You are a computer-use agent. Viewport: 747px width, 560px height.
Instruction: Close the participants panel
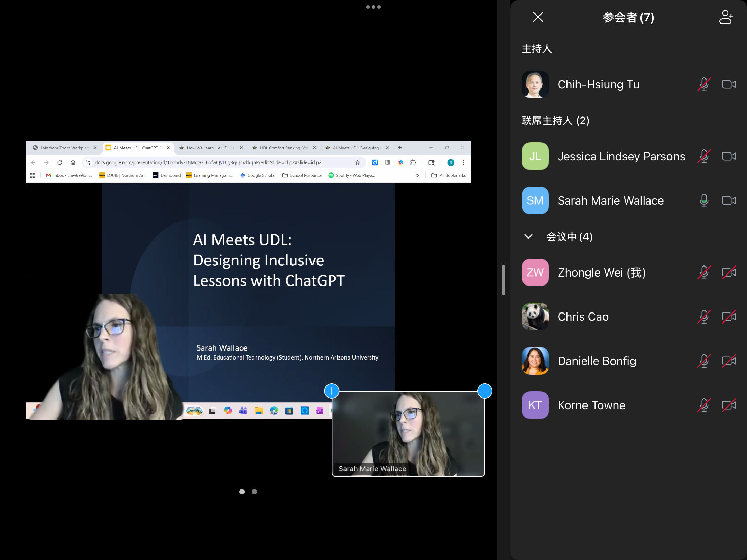click(x=538, y=17)
